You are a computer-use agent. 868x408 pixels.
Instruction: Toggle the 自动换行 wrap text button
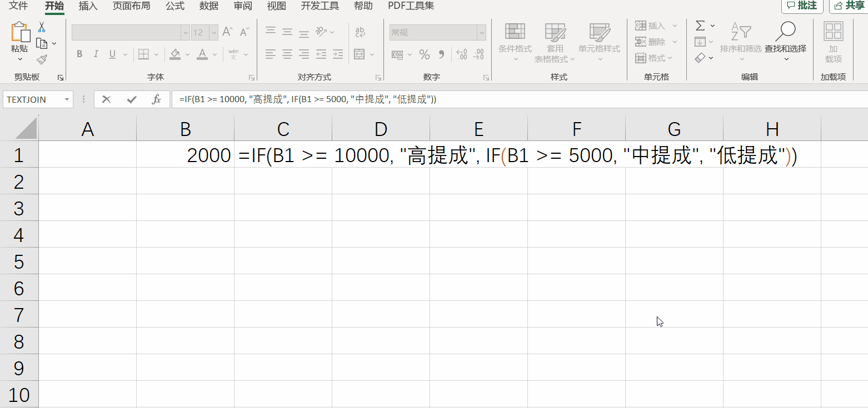click(x=360, y=32)
